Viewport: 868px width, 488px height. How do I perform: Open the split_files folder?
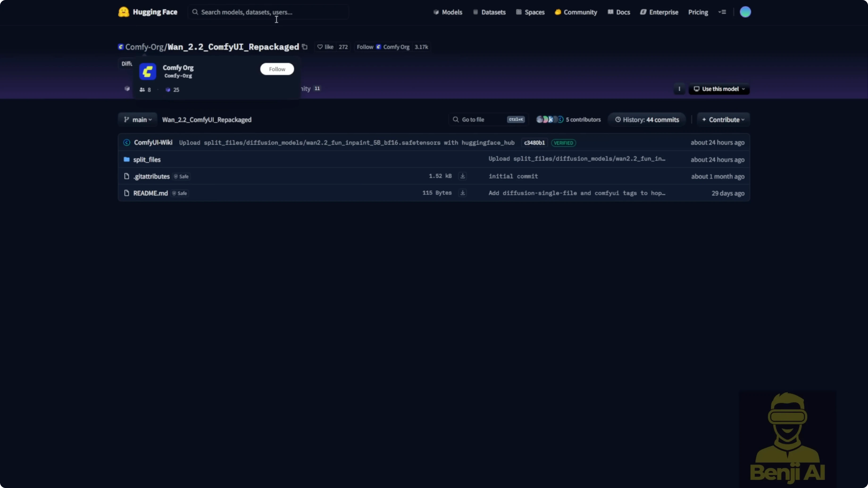[x=147, y=160]
